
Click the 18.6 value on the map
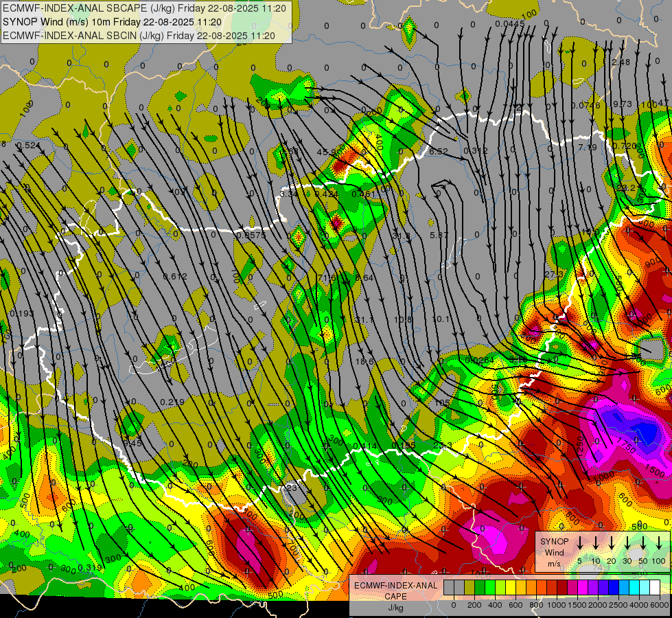(x=364, y=362)
